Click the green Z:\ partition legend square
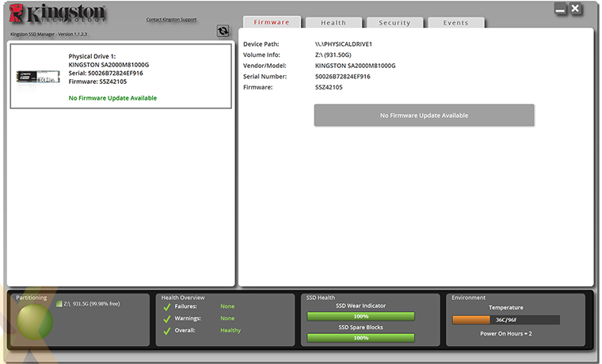 pyautogui.click(x=59, y=304)
